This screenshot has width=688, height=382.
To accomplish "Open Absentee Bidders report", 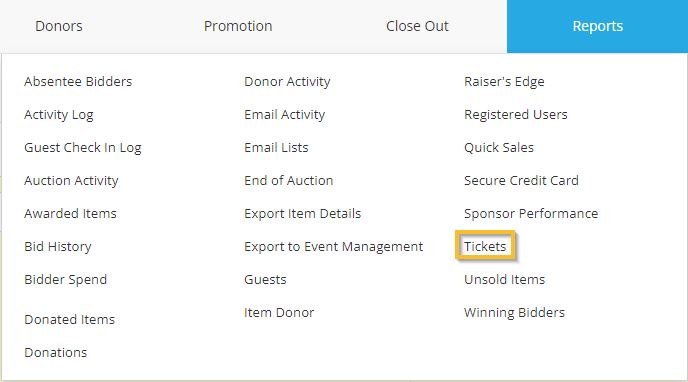I will click(x=78, y=82).
